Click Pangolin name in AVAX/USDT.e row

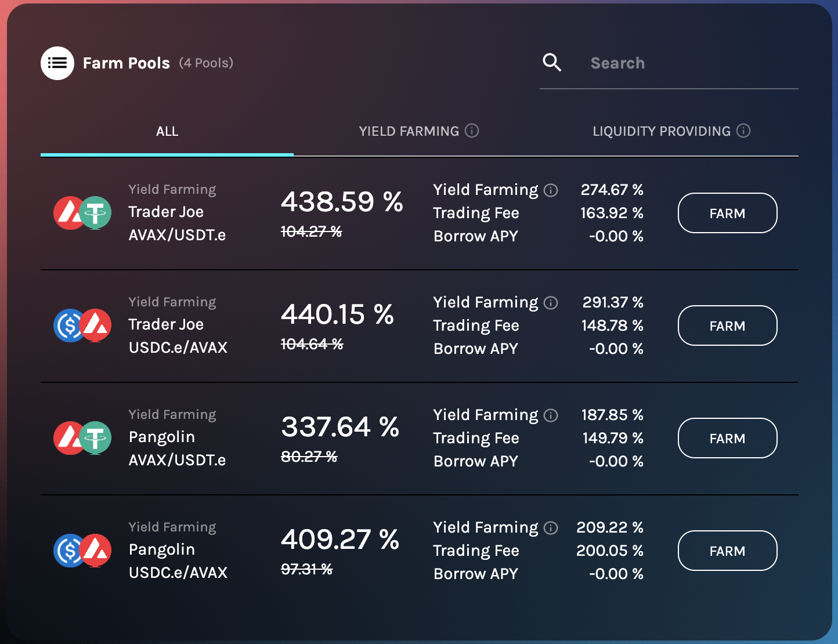(x=162, y=437)
